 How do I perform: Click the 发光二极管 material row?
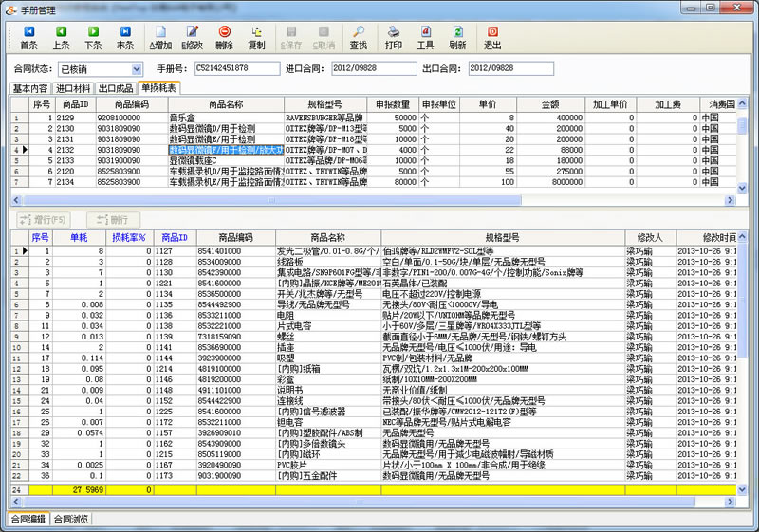click(373, 251)
